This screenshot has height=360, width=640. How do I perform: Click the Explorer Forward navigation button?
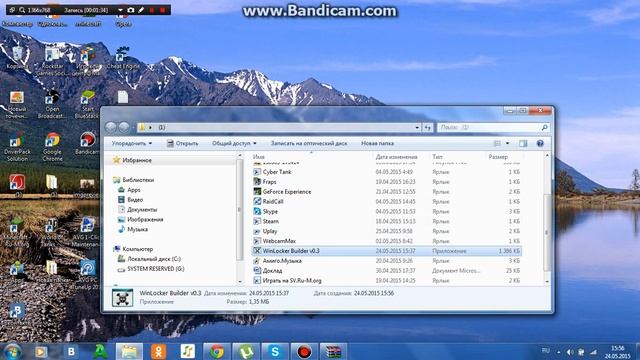124,127
